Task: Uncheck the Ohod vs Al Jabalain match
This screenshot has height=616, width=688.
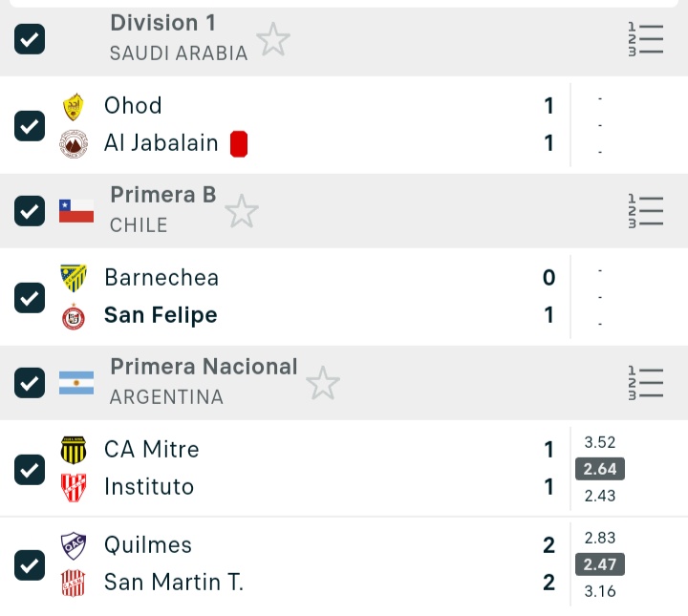Action: [x=30, y=125]
